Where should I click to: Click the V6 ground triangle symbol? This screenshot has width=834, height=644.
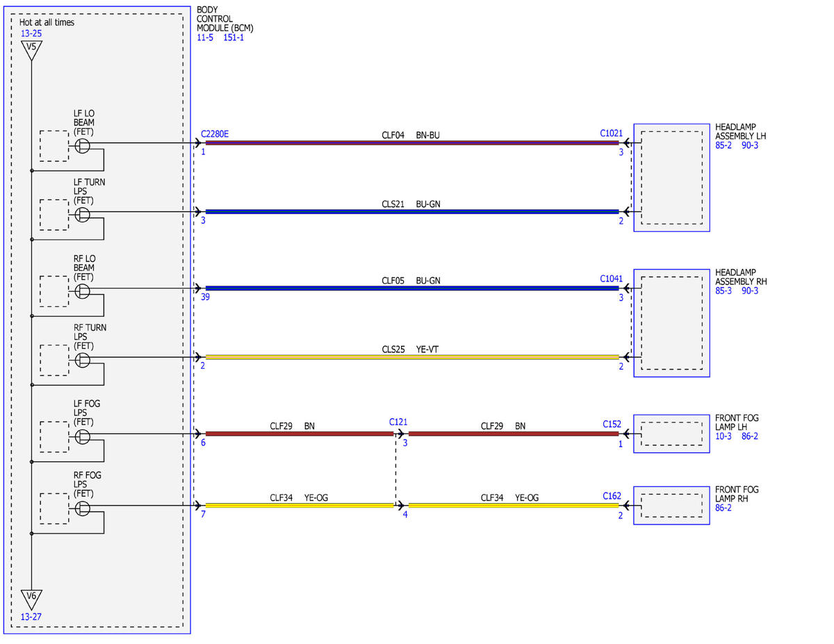(31, 598)
